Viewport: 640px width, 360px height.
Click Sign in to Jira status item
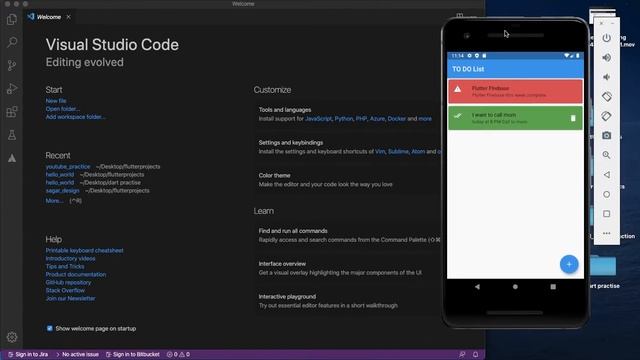[28, 355]
